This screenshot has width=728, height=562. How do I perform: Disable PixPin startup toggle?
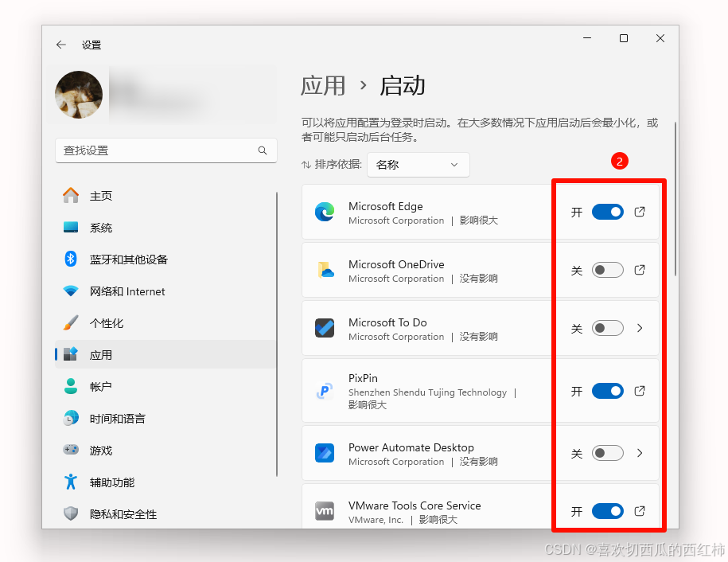click(607, 391)
